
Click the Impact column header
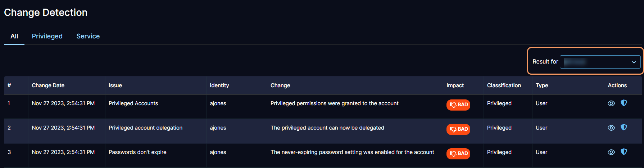455,85
